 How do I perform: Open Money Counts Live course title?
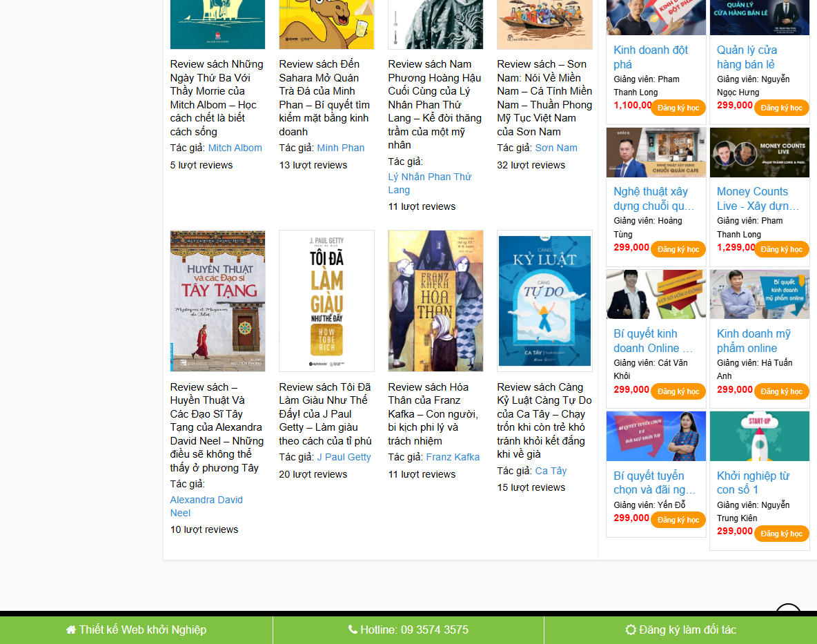coord(758,199)
